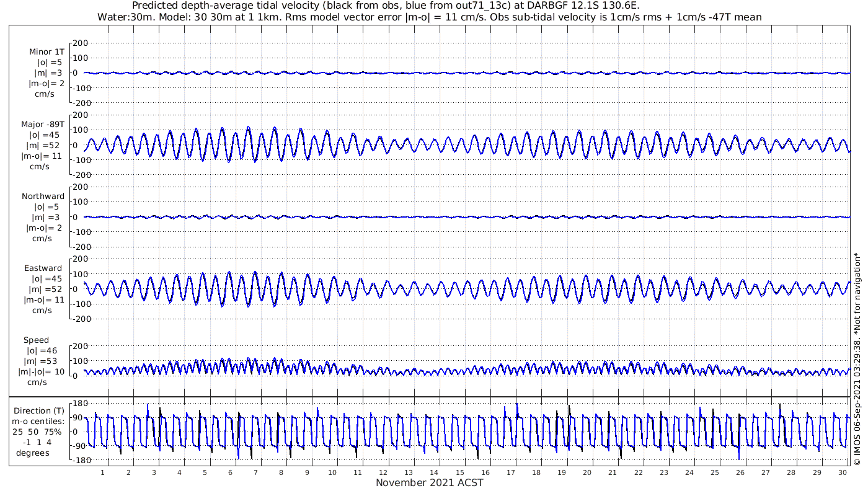Viewport: 868px width, 496px height.
Task: Click the 'November 2021 ACST' axis label
Action: pyautogui.click(x=429, y=483)
